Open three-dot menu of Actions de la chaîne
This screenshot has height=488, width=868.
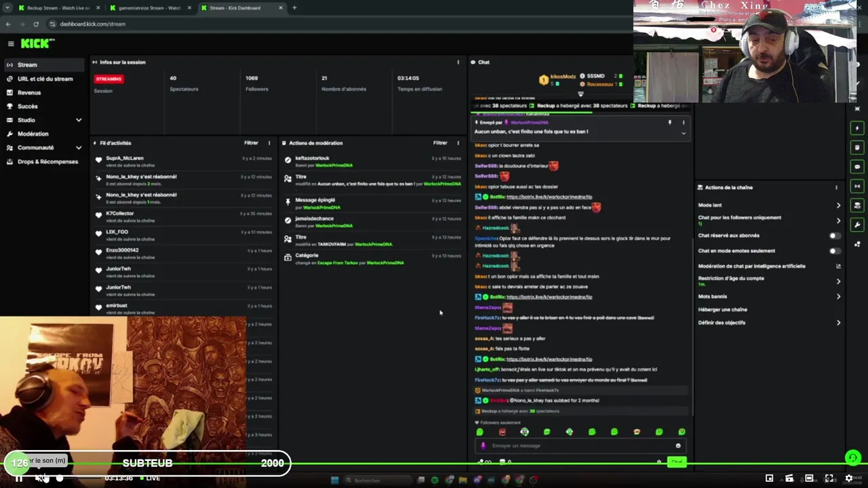(836, 188)
